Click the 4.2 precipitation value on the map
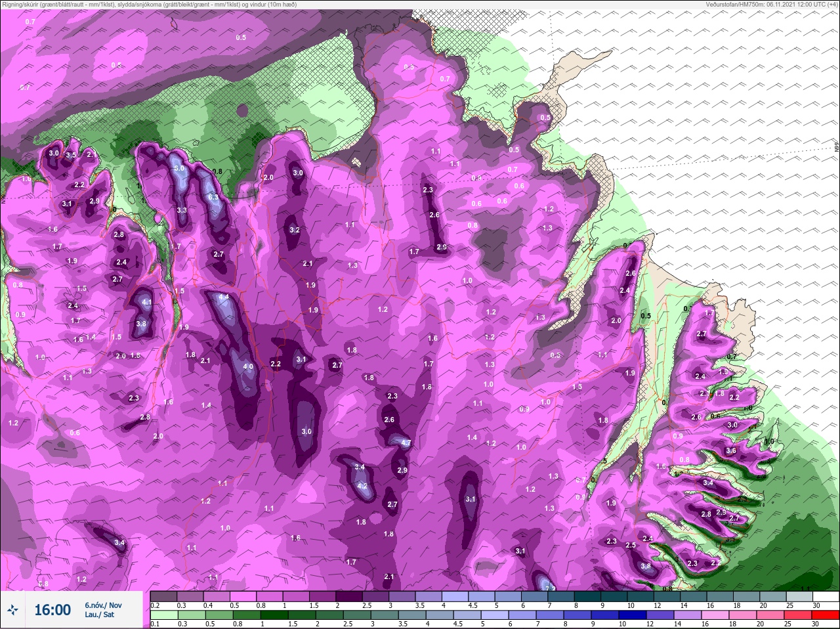The height and width of the screenshot is (629, 840). [362, 487]
